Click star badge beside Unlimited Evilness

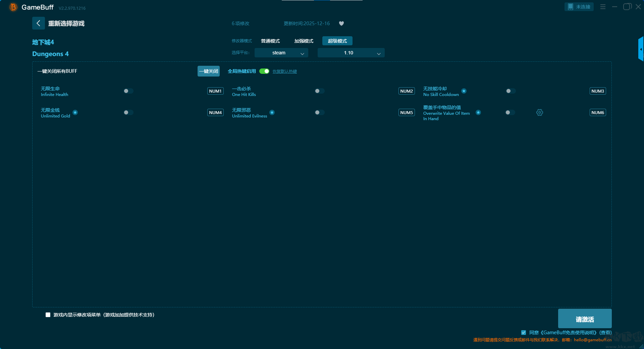[272, 112]
